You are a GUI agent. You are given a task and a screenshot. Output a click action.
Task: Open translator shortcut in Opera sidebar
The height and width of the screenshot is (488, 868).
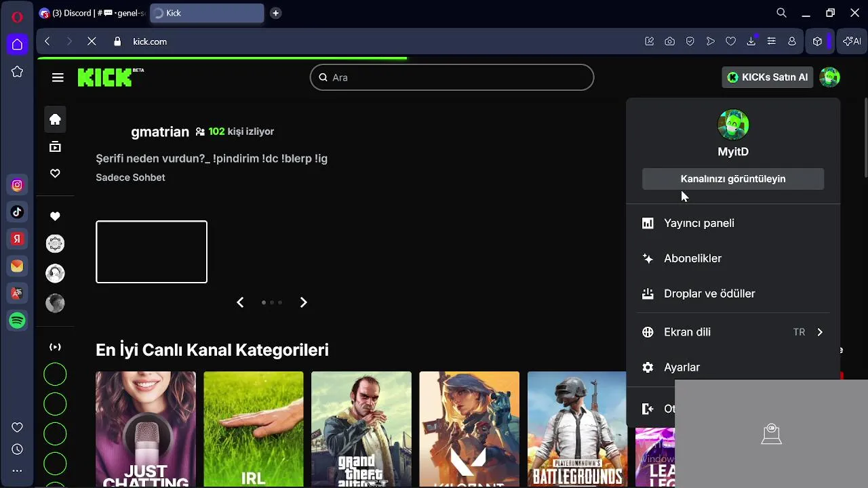pos(17,293)
